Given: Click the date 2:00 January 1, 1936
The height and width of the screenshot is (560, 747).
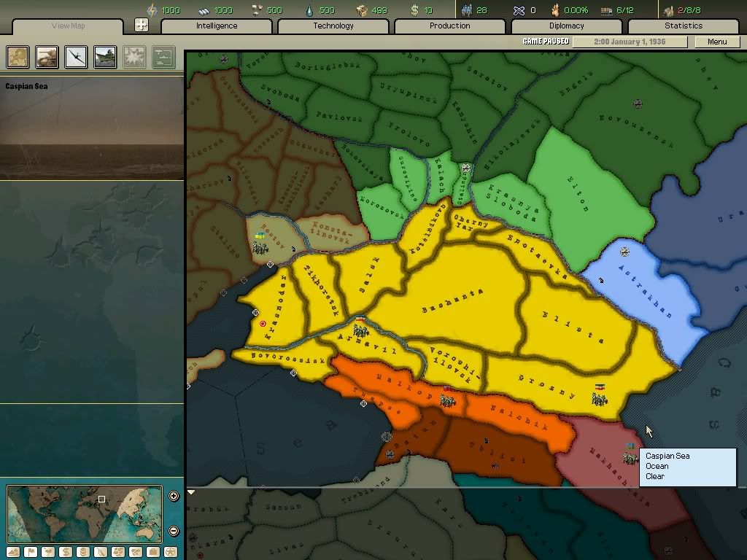Looking at the screenshot, I should point(630,42).
